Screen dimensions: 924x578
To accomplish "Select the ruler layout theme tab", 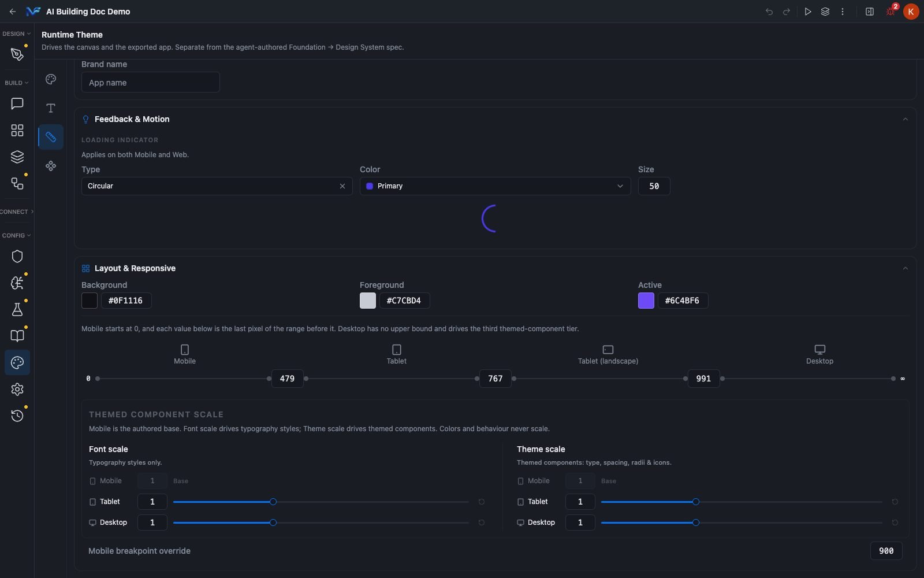I will click(x=51, y=137).
